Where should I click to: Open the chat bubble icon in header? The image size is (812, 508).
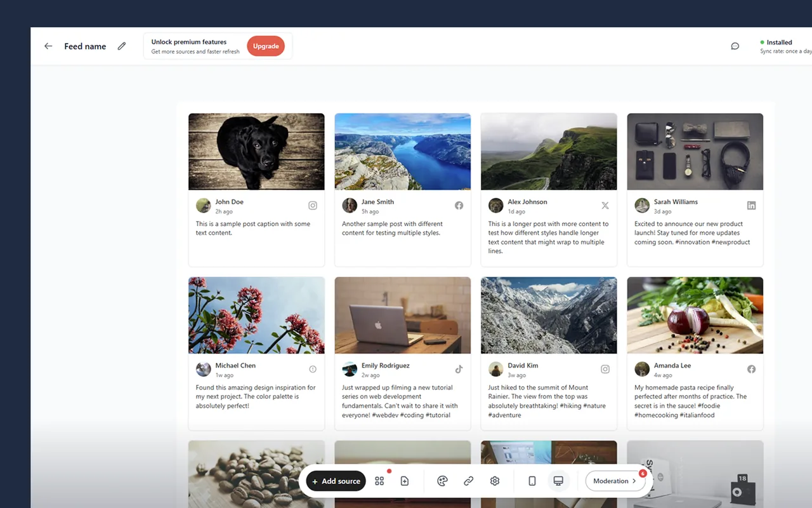click(x=735, y=46)
